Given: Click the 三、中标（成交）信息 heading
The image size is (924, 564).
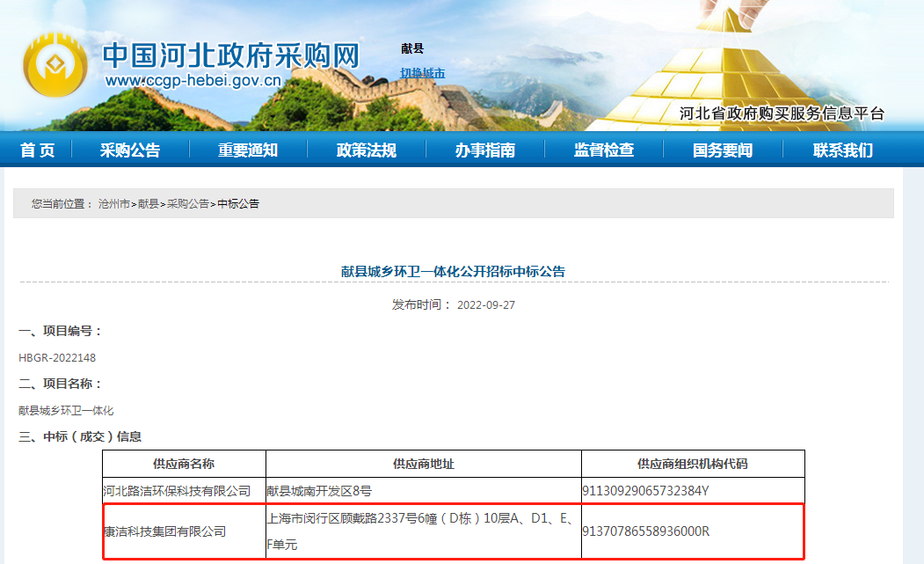Looking at the screenshot, I should pos(80,436).
